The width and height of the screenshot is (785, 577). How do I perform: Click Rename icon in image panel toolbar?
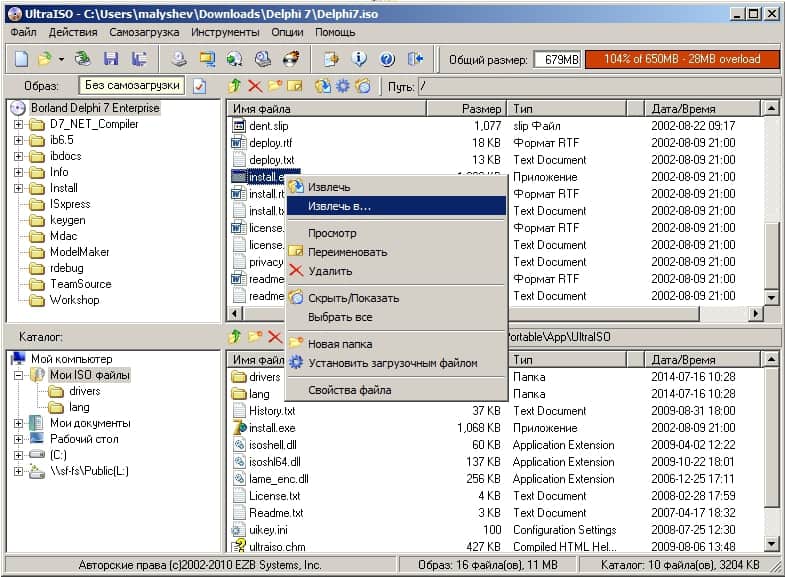(x=295, y=86)
